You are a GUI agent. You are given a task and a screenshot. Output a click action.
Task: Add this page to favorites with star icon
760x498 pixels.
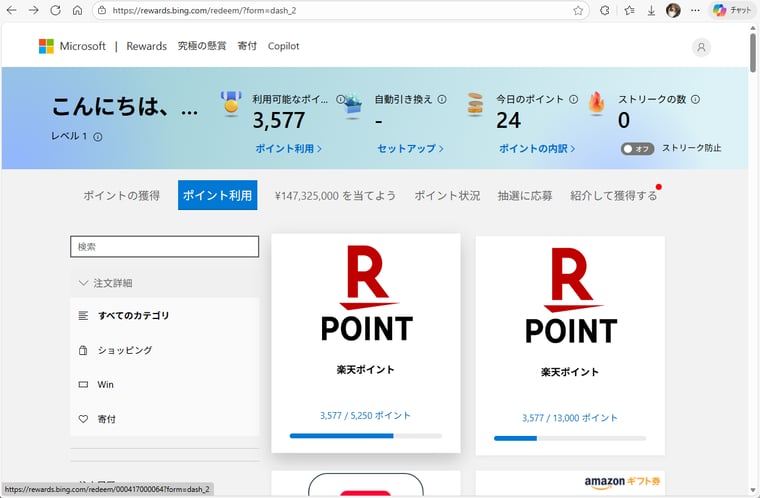coord(578,10)
